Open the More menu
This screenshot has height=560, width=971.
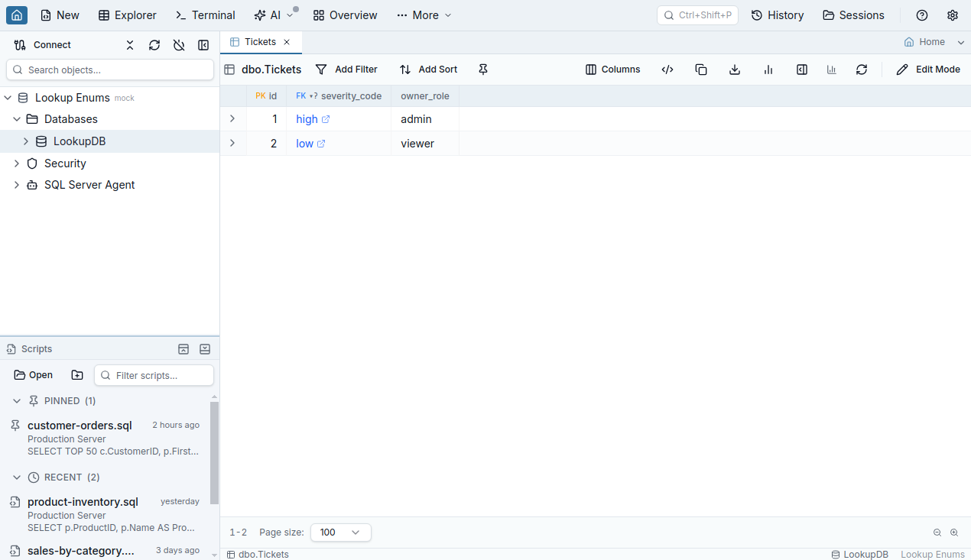coord(424,15)
